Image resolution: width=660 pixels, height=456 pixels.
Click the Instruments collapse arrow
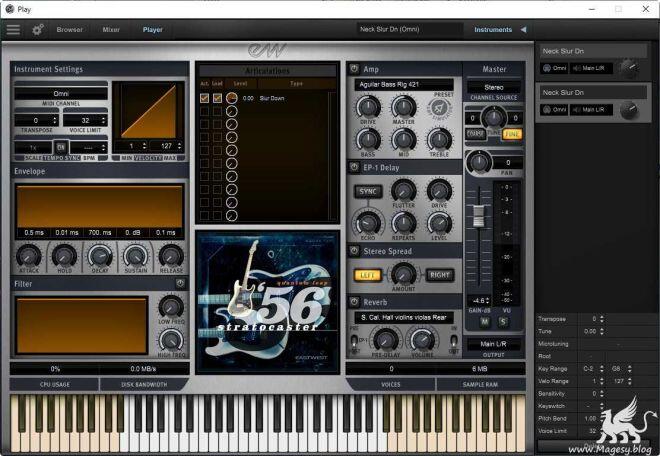click(523, 29)
